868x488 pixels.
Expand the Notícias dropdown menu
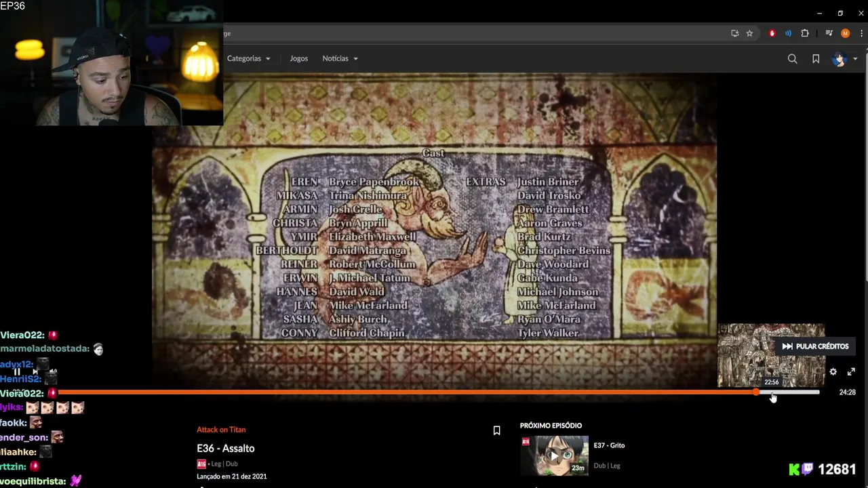pos(340,58)
